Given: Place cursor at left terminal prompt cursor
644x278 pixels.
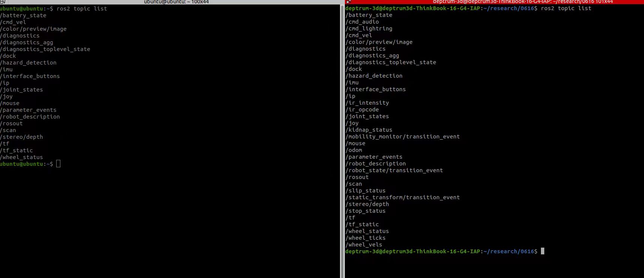Looking at the screenshot, I should [x=58, y=164].
